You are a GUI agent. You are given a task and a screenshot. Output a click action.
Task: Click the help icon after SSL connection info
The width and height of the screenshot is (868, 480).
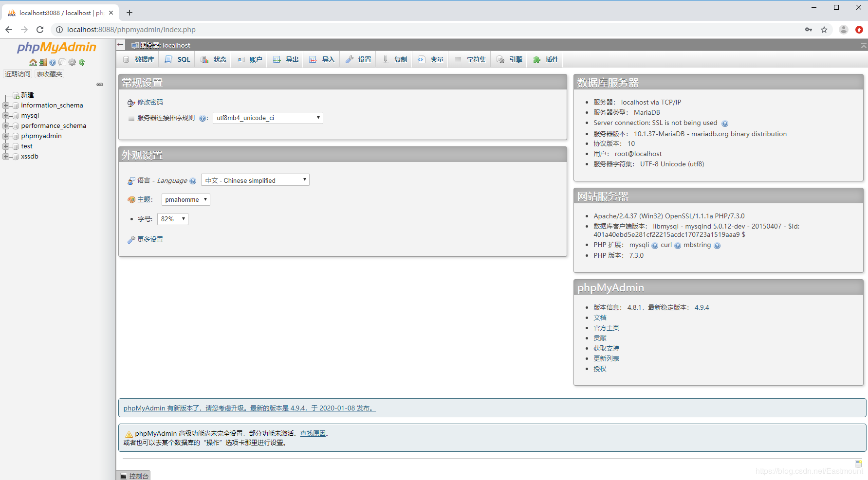[x=725, y=123]
